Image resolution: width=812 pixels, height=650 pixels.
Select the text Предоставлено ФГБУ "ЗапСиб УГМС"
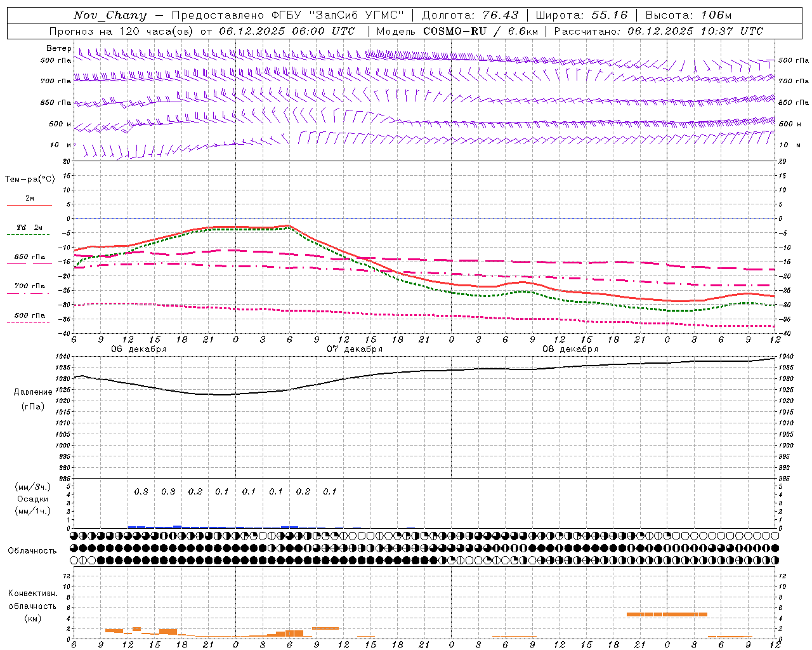point(288,15)
